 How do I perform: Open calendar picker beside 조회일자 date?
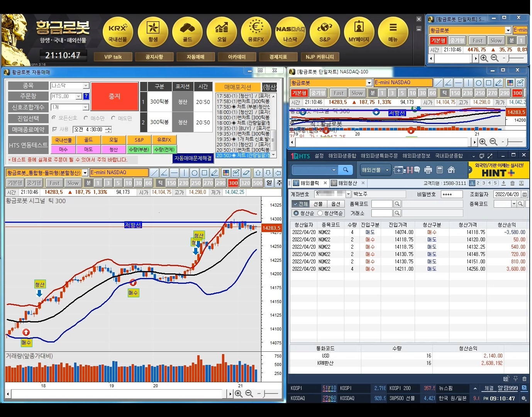[525, 194]
